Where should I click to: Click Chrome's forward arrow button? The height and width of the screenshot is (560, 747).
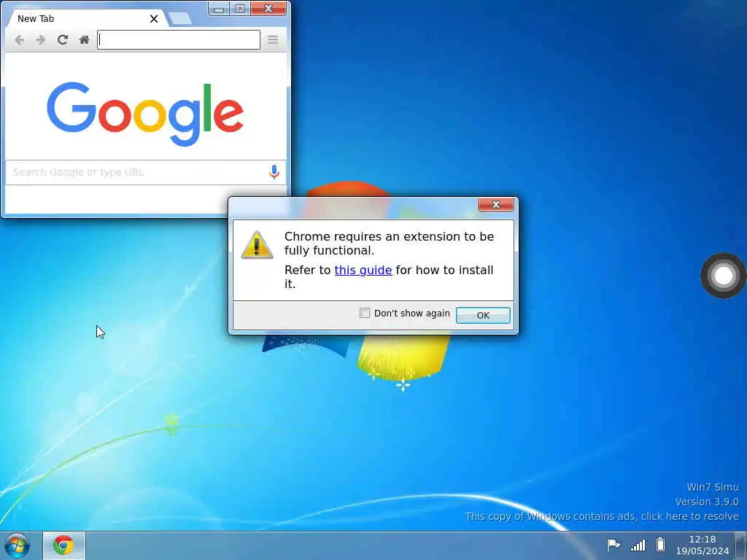tap(41, 40)
